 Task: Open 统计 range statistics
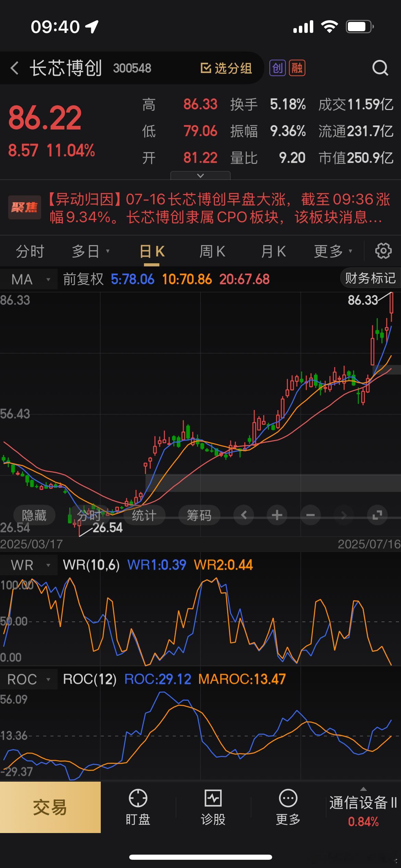tap(144, 515)
